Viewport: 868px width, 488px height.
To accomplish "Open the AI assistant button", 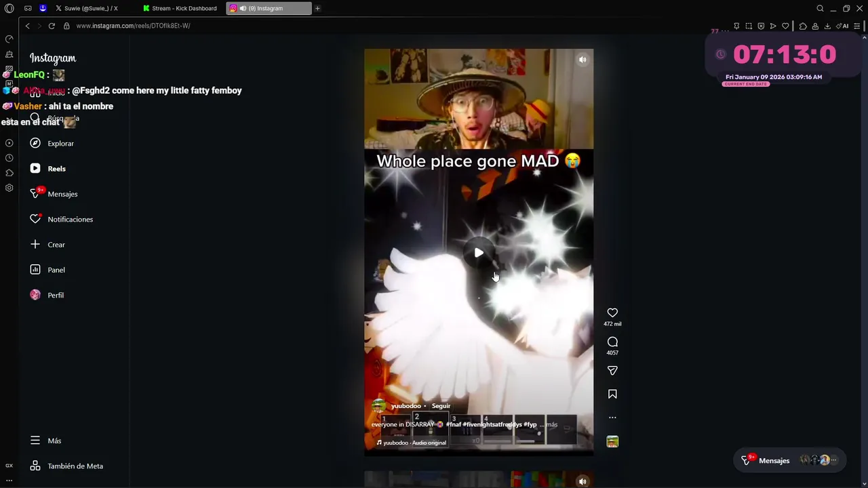I will pyautogui.click(x=842, y=26).
